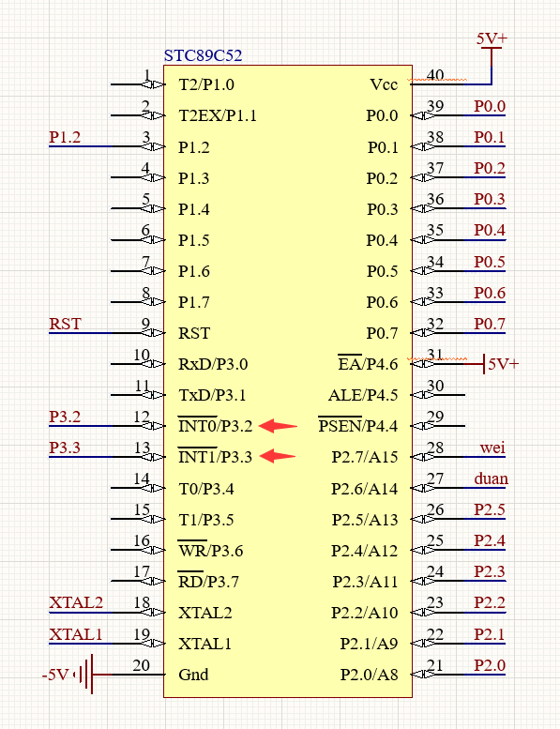The width and height of the screenshot is (560, 729).
Task: Select the RST net label on the left
Action: [65, 324]
